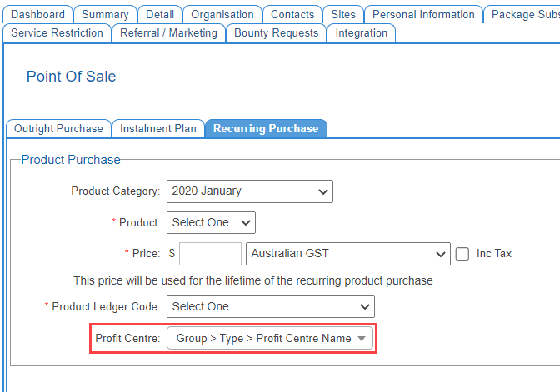Switch to the Outright Purchase tab
Image resolution: width=560 pixels, height=392 pixels.
coord(58,129)
